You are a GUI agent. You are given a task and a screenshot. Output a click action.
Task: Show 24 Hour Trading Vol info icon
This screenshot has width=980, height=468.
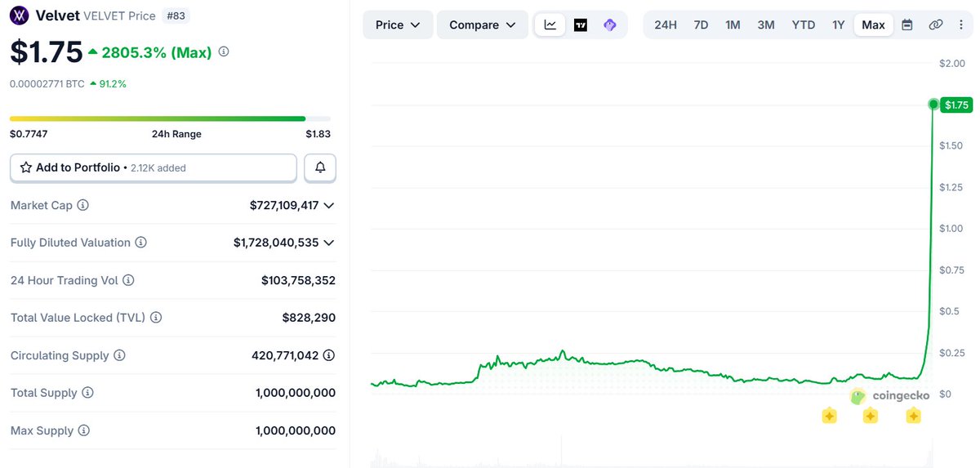128,280
